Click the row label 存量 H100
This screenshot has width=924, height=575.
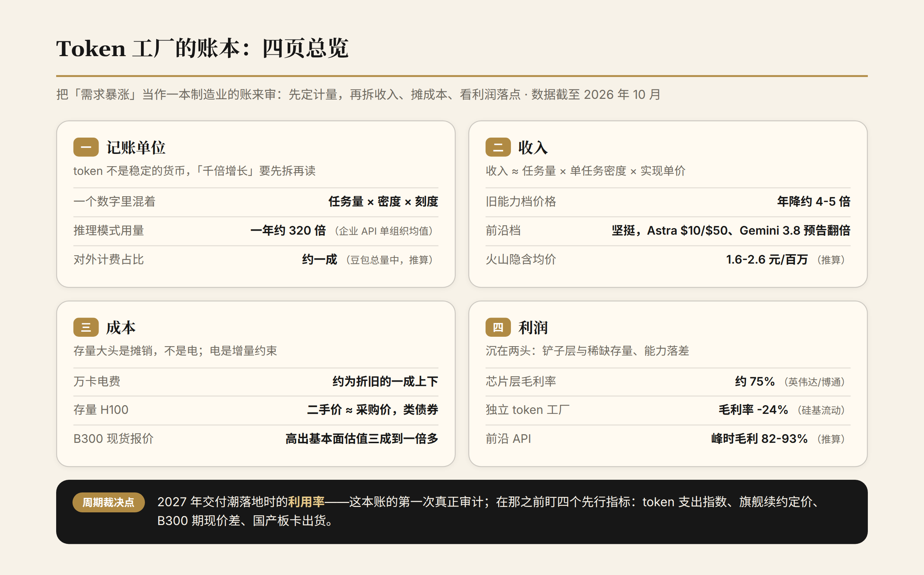tap(101, 410)
